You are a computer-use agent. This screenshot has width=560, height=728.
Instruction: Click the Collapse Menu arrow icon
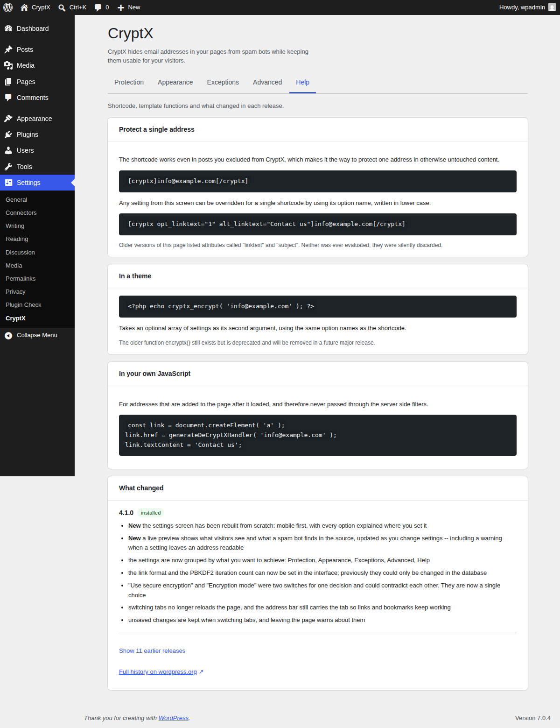(x=8, y=335)
